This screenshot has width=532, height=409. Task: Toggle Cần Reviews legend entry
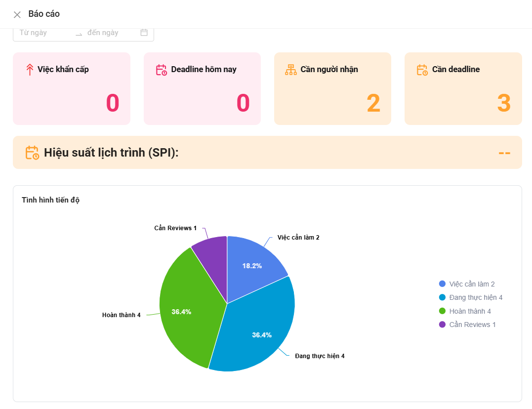click(x=467, y=325)
